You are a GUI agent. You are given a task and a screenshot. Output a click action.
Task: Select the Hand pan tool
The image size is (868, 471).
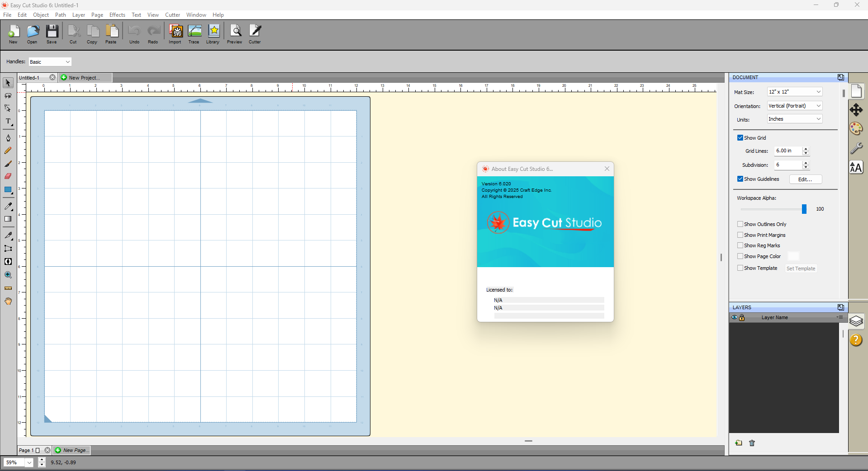[8, 301]
